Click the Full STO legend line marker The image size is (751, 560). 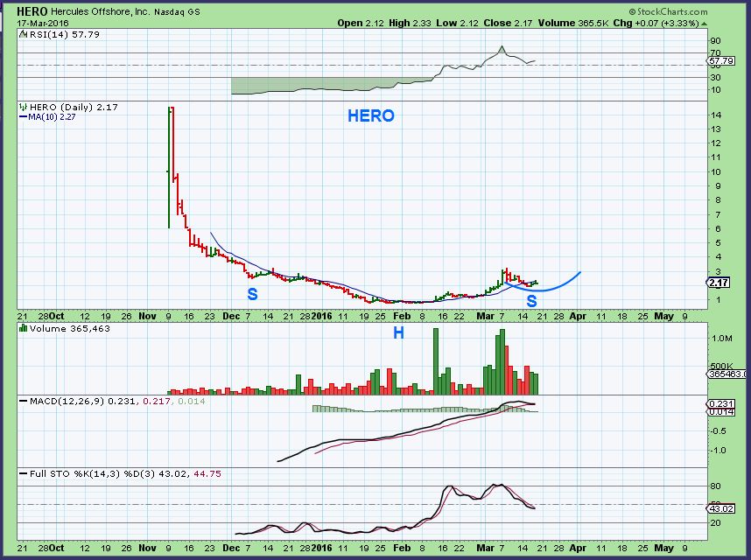pyautogui.click(x=23, y=474)
